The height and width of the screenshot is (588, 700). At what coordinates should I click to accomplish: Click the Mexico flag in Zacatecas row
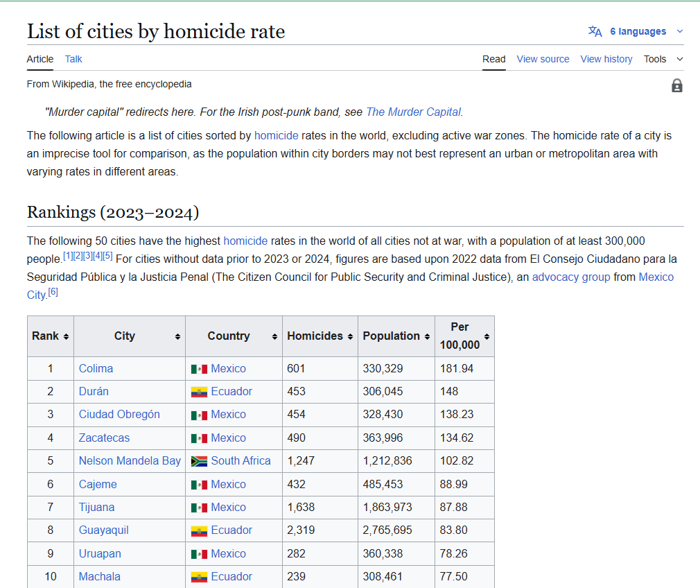click(199, 438)
